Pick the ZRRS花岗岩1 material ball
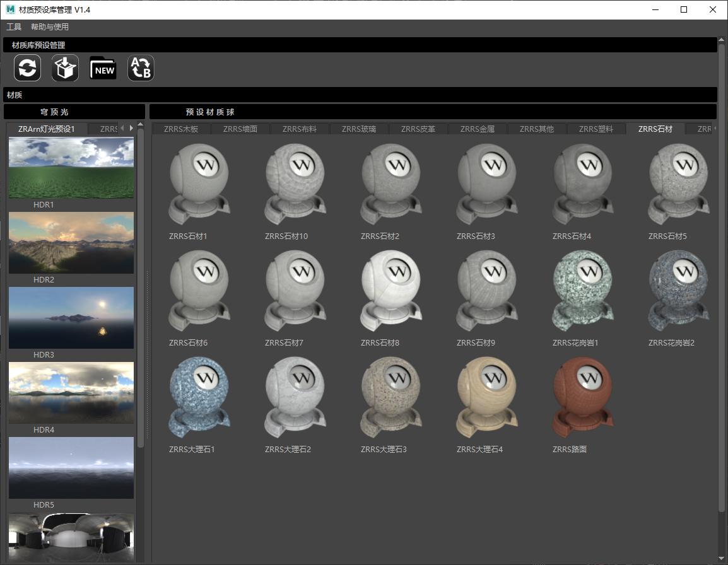728x565 pixels. point(583,291)
